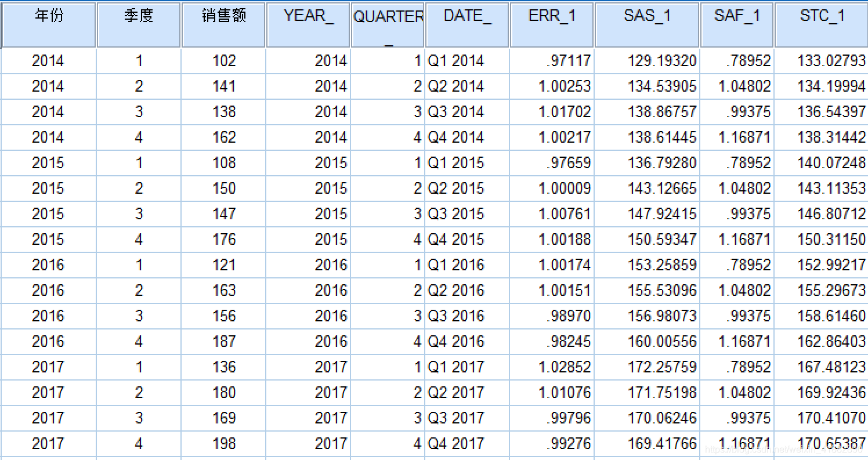The height and width of the screenshot is (460, 868).
Task: Click the Q3 2016 date cell
Action: [x=467, y=316]
